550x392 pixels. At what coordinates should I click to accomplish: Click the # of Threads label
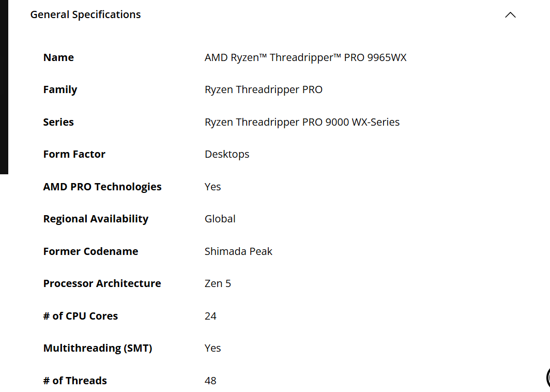tap(75, 381)
